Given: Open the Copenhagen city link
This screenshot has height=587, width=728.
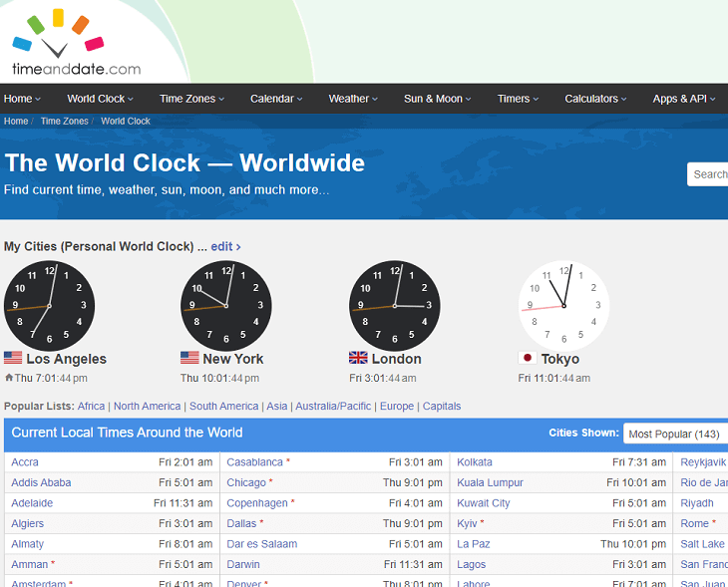Looking at the screenshot, I should point(257,503).
